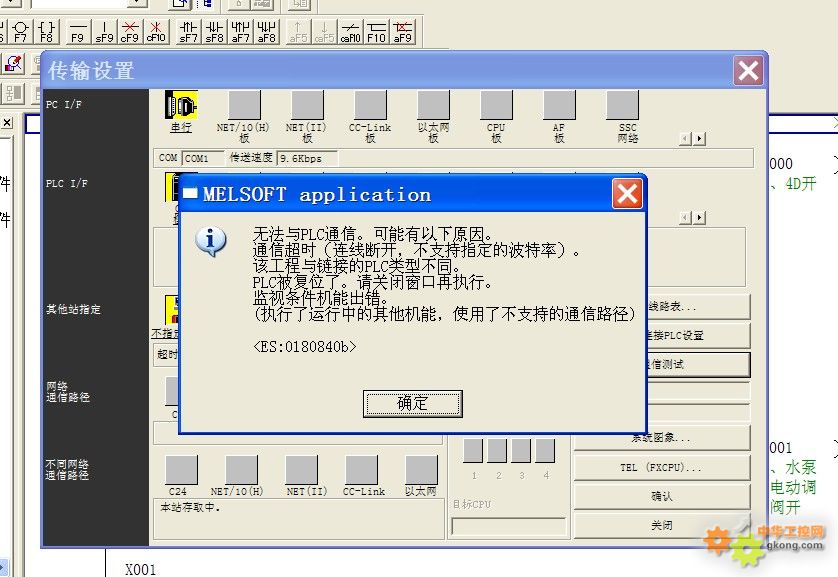The height and width of the screenshot is (577, 838).
Task: Select the F8 instruction bracket tool
Action: click(47, 32)
